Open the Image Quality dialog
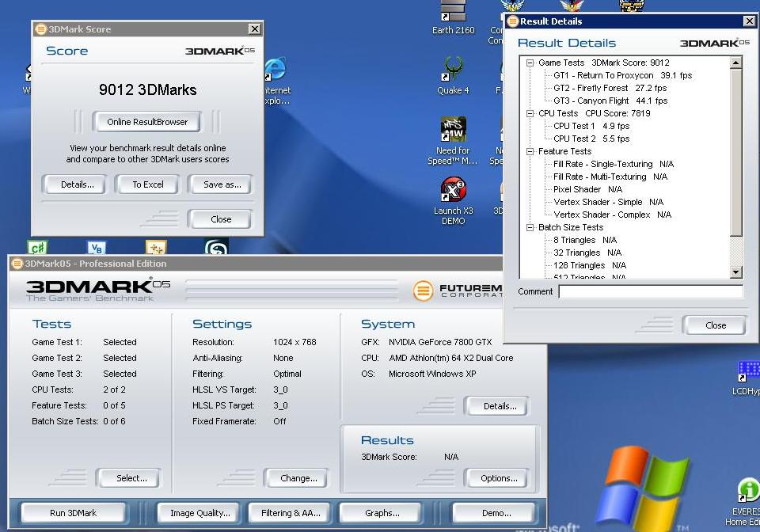Screen dimensions: 760x532 (200, 513)
